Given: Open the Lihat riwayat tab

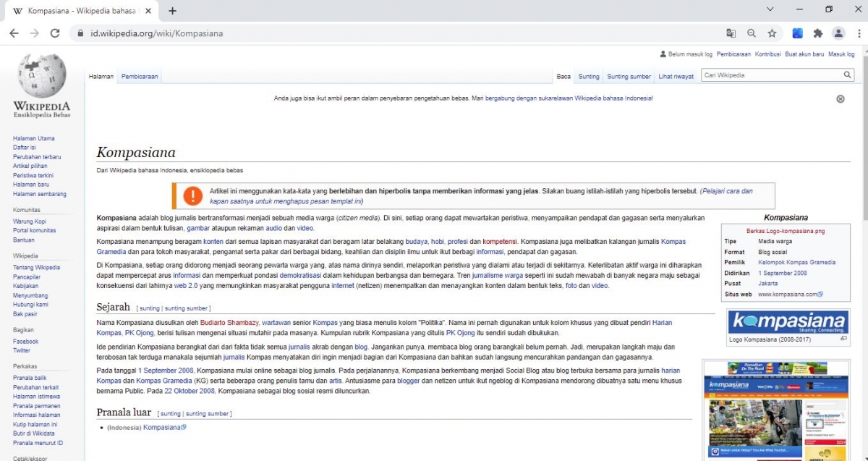Looking at the screenshot, I should tap(676, 76).
